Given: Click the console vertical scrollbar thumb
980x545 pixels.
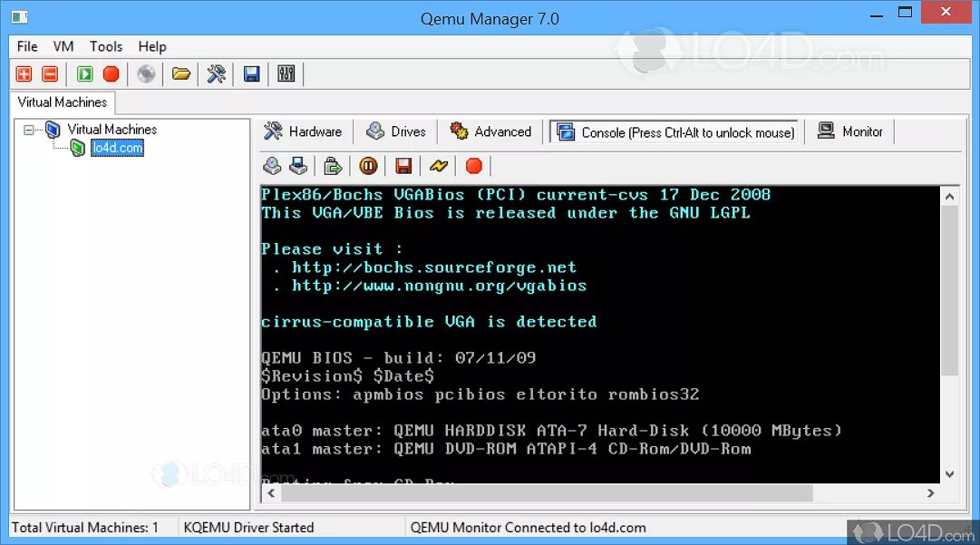Looking at the screenshot, I should (x=949, y=290).
